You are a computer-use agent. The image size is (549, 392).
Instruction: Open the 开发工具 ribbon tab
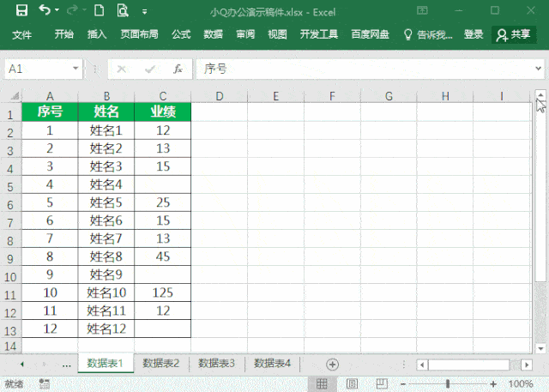[x=319, y=34]
